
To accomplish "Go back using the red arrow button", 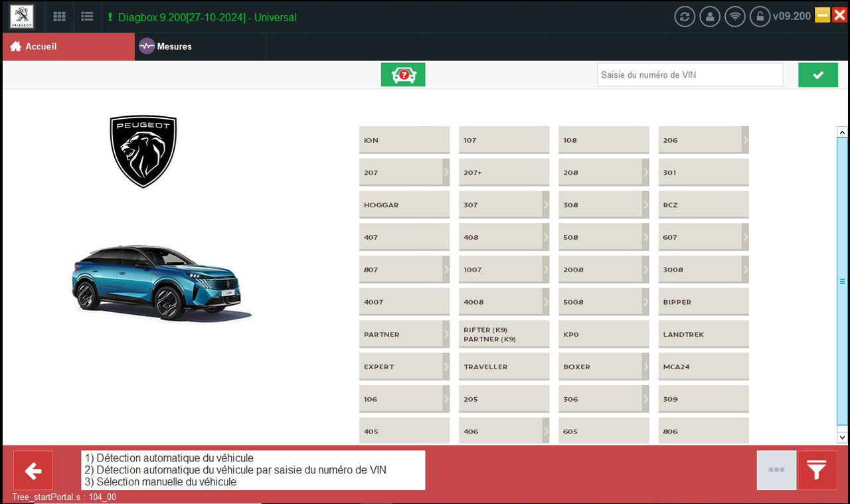I will pyautogui.click(x=33, y=470).
